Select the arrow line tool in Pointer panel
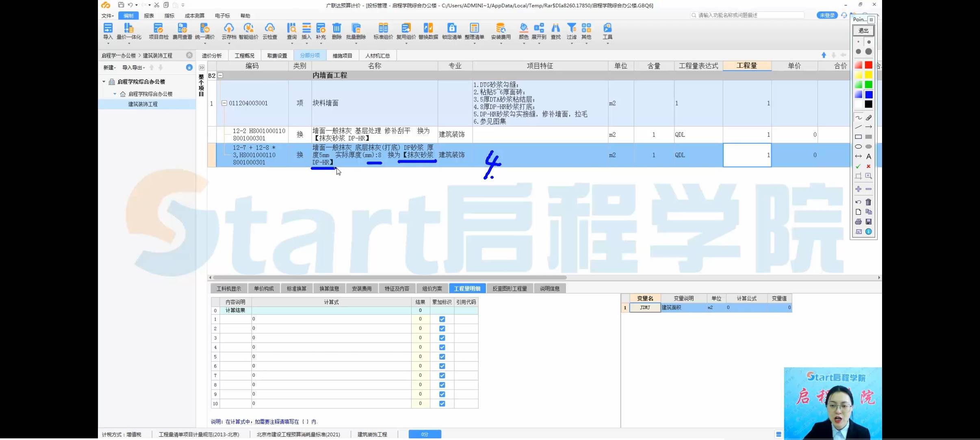Screen dimensions: 980x440 pos(868,127)
